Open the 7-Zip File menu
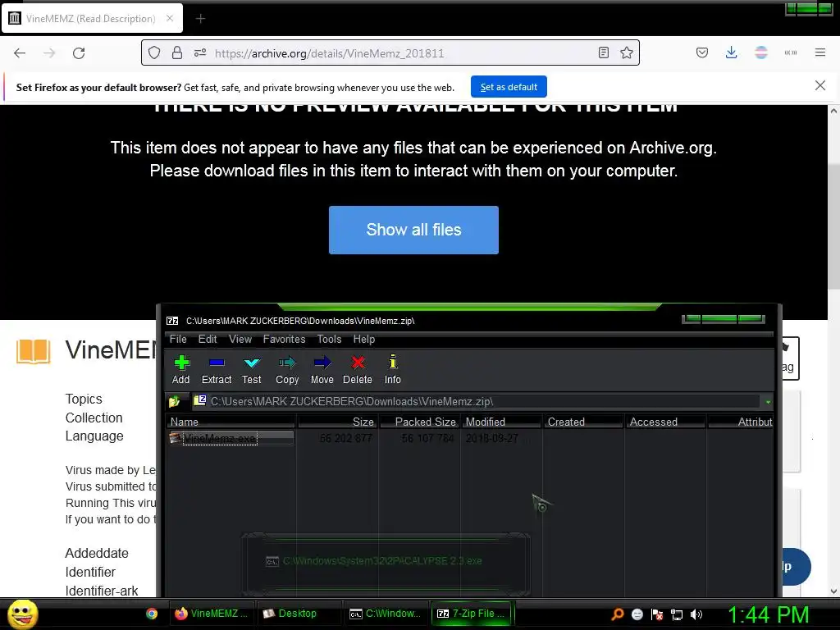Screen dimensions: 840x630 pos(178,339)
